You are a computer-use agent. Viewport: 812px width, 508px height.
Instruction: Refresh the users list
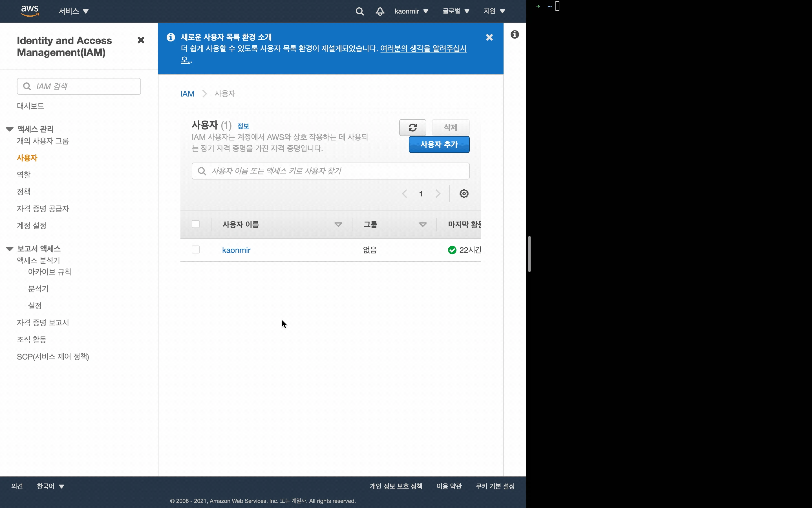(x=413, y=127)
